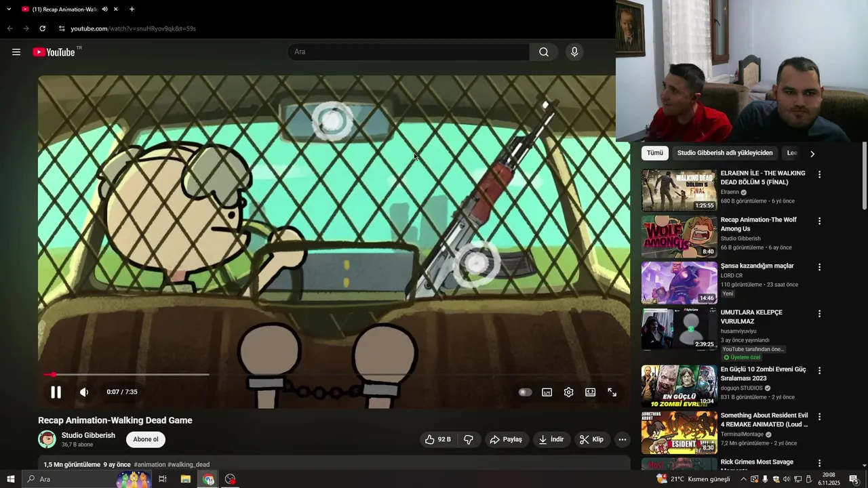Open The Wolf Among Us recap thumbnail
868x488 pixels.
(x=679, y=237)
